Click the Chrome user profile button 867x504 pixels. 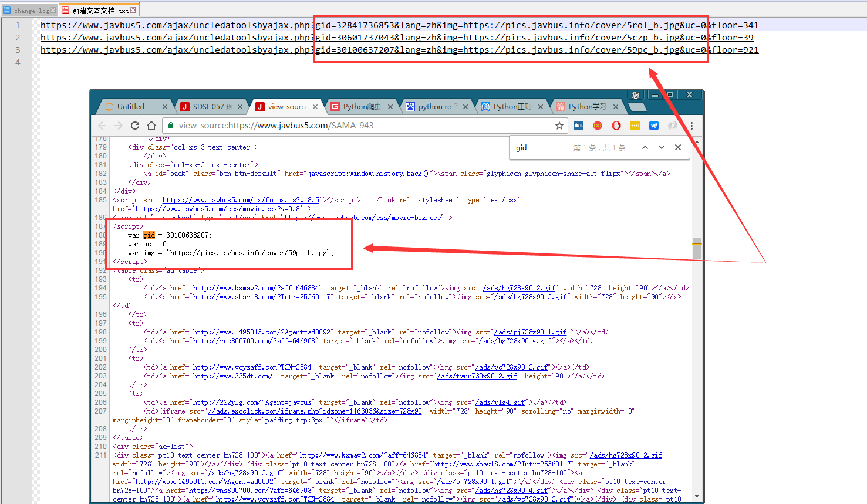tap(636, 95)
